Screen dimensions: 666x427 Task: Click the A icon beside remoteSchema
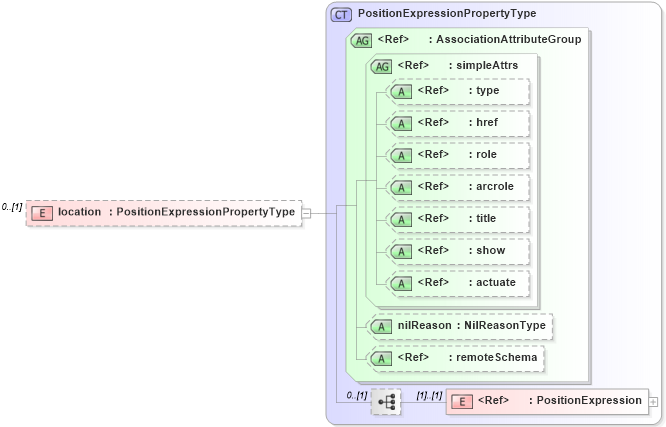[x=381, y=359]
